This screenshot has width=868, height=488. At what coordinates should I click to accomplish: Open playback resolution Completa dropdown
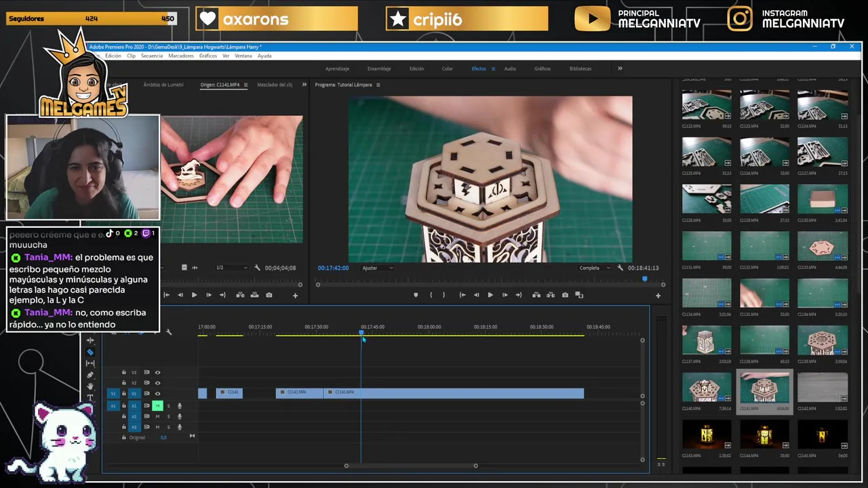click(x=595, y=268)
